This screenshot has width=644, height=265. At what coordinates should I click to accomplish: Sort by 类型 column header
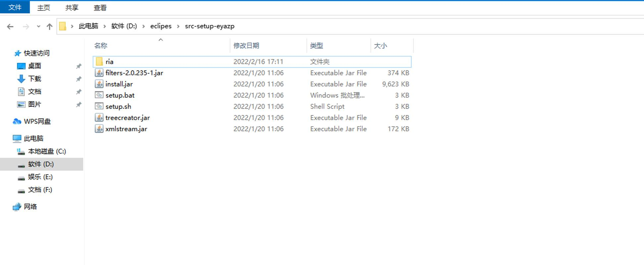[x=316, y=46]
